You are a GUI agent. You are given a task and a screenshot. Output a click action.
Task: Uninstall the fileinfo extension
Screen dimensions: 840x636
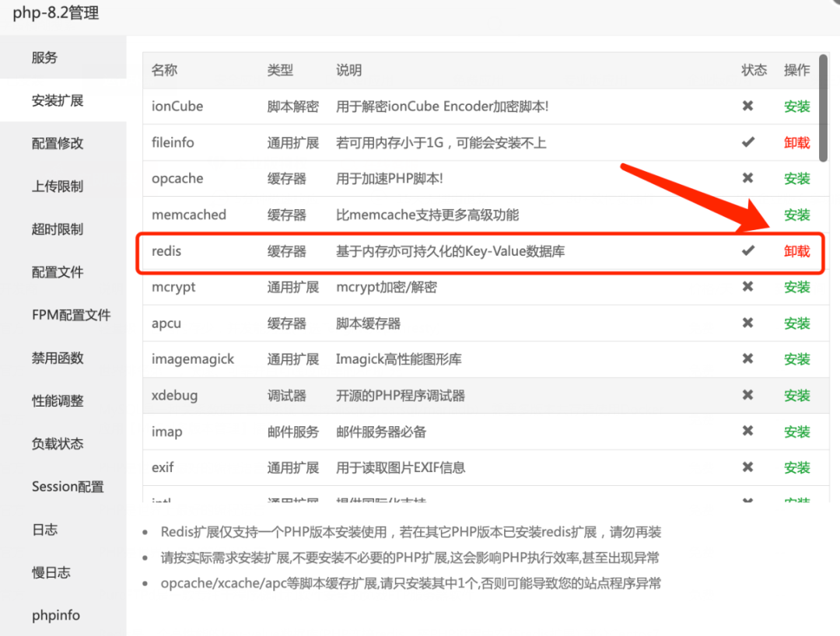796,143
